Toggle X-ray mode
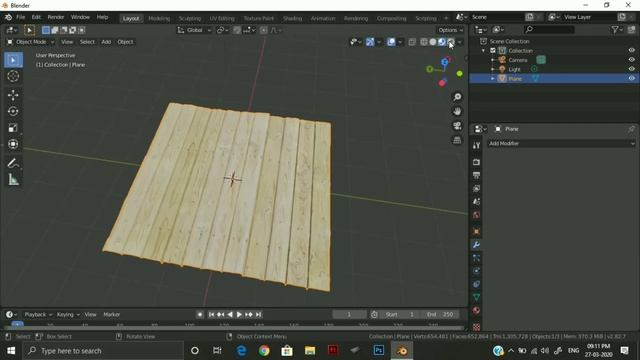This screenshot has width=640, height=360. point(412,42)
